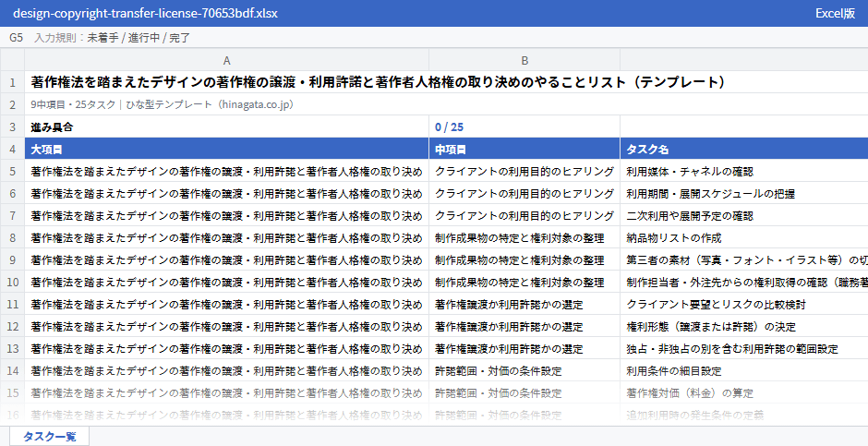The height and width of the screenshot is (446, 868).
Task: Select row 13 header number
Action: (x=12, y=349)
